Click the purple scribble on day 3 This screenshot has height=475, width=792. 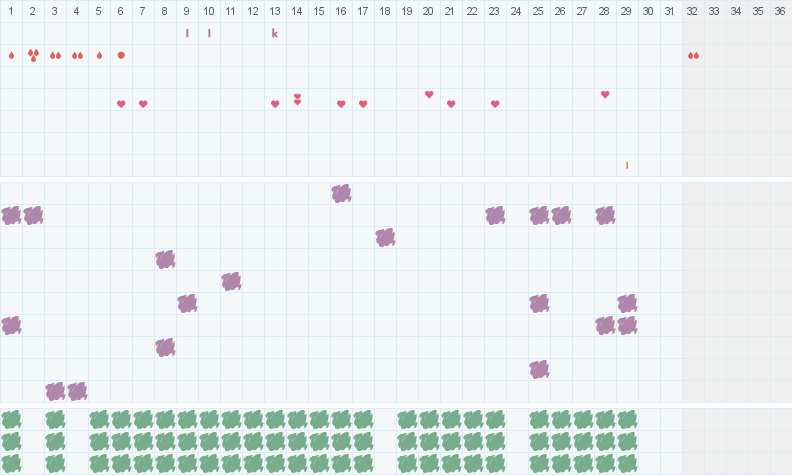coord(55,392)
